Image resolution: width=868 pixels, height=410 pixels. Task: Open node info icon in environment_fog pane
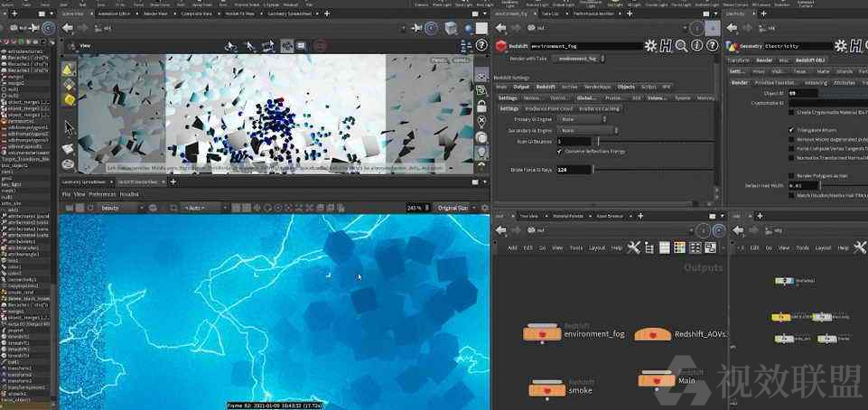(697, 46)
